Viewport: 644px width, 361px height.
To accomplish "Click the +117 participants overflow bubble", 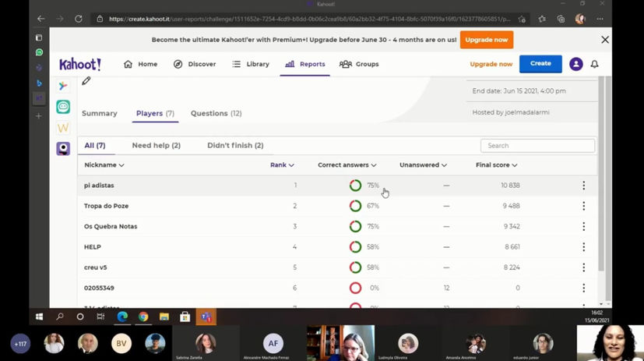I will [20, 344].
